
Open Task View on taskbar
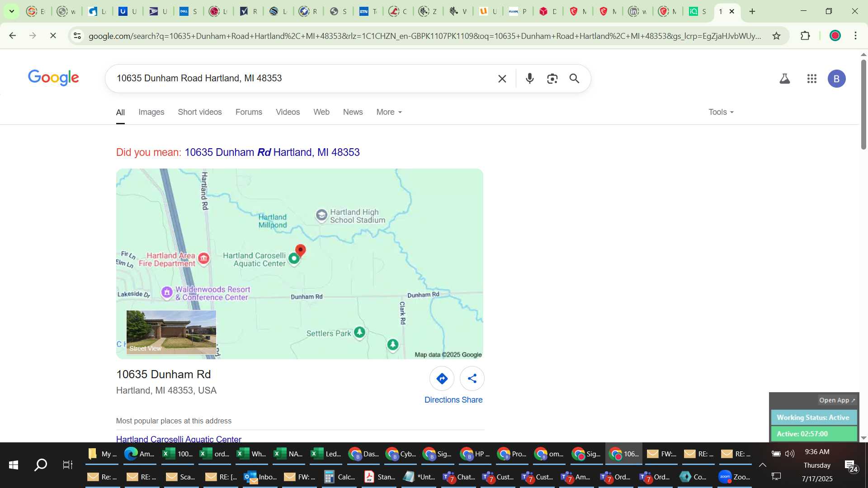[67, 465]
